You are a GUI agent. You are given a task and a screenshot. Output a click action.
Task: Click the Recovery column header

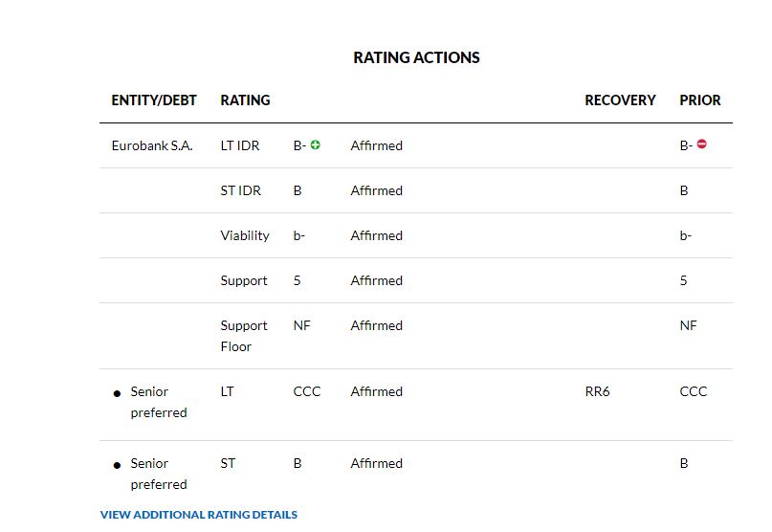(620, 100)
